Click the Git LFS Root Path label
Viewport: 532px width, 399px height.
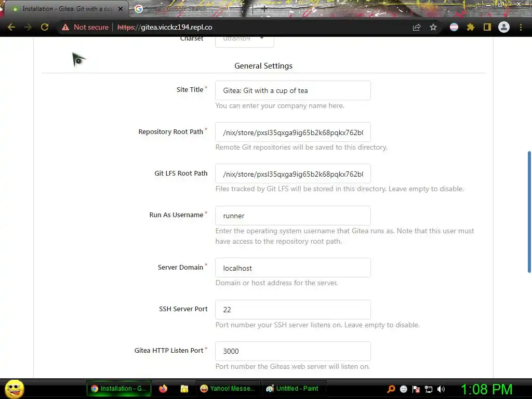[181, 173]
